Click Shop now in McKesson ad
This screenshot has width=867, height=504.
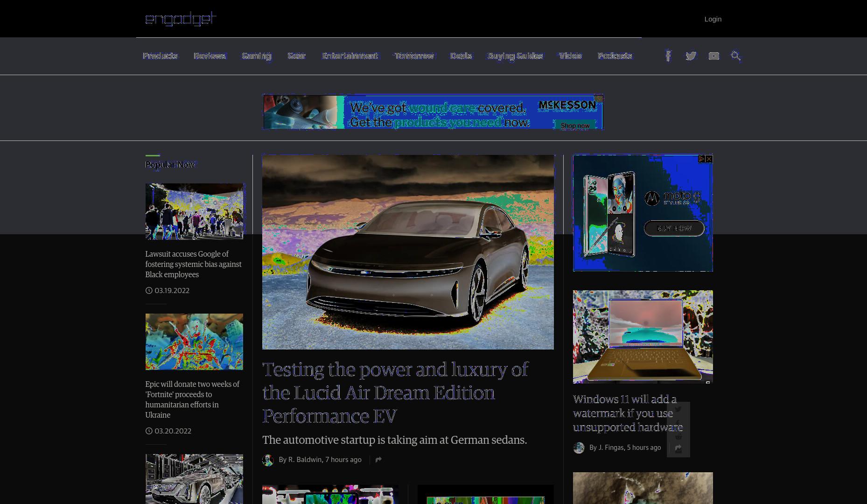tap(575, 126)
